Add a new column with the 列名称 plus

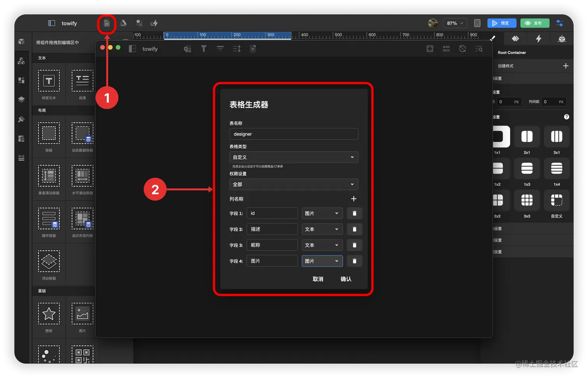353,199
